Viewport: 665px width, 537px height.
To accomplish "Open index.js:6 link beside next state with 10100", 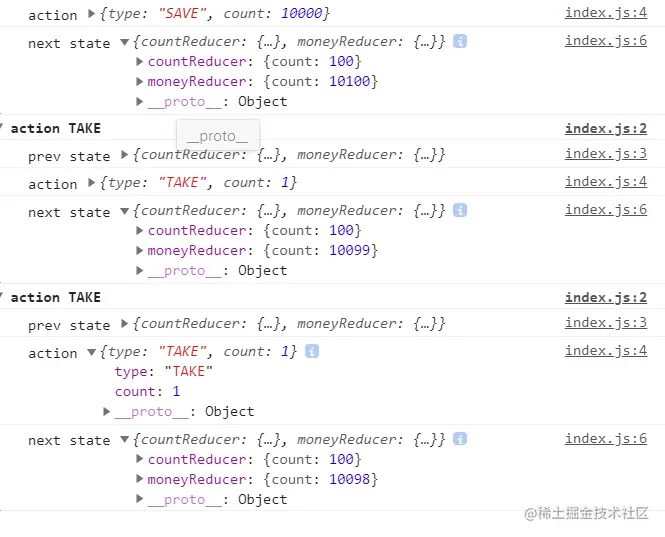I will pos(606,41).
